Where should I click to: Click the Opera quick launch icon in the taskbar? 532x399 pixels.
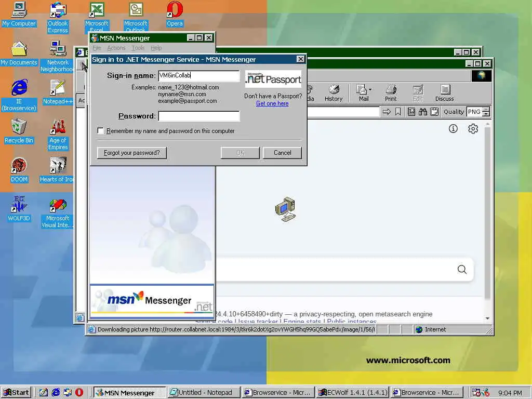click(x=79, y=393)
